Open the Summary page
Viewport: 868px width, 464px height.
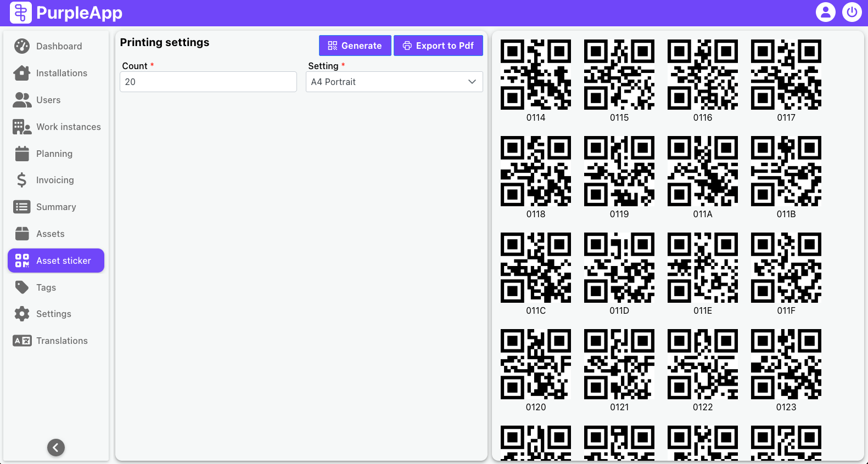(56, 207)
